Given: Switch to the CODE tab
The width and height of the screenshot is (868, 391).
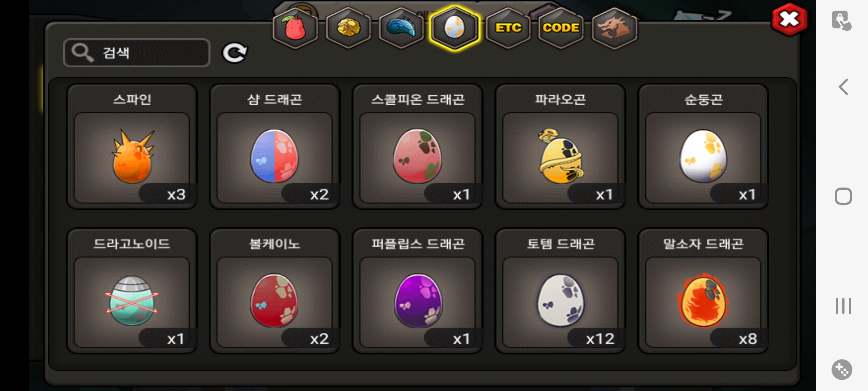Looking at the screenshot, I should 561,28.
